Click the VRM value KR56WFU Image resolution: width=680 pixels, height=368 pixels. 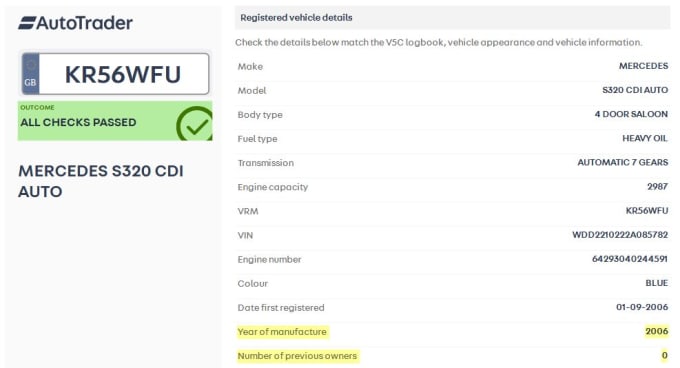[x=647, y=211]
